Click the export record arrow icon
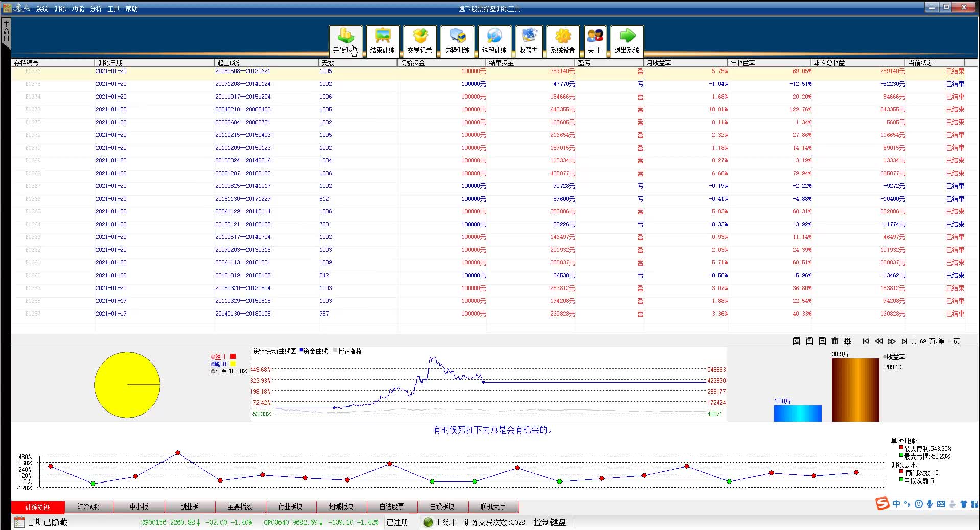Viewport: 980px width, 530px height. (822, 341)
